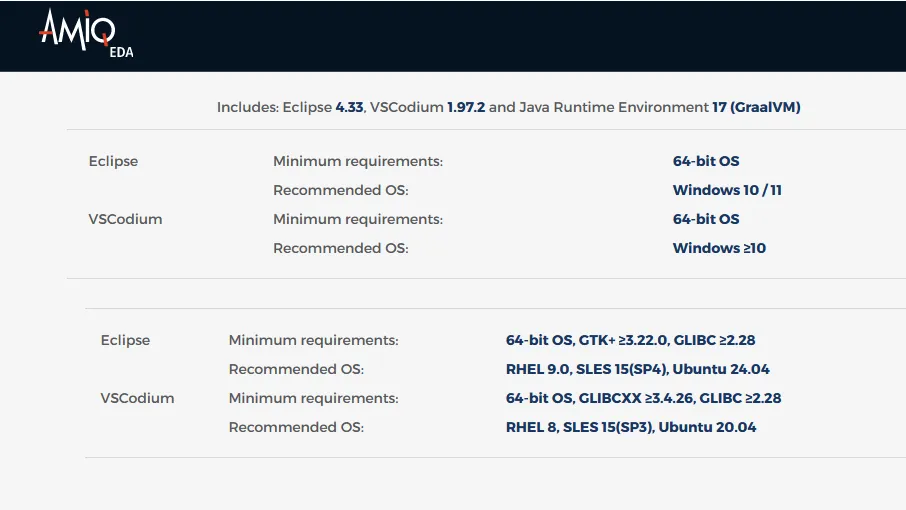Click the Windows 10 / 11 recommended OS
This screenshot has height=510, width=906.
[727, 190]
